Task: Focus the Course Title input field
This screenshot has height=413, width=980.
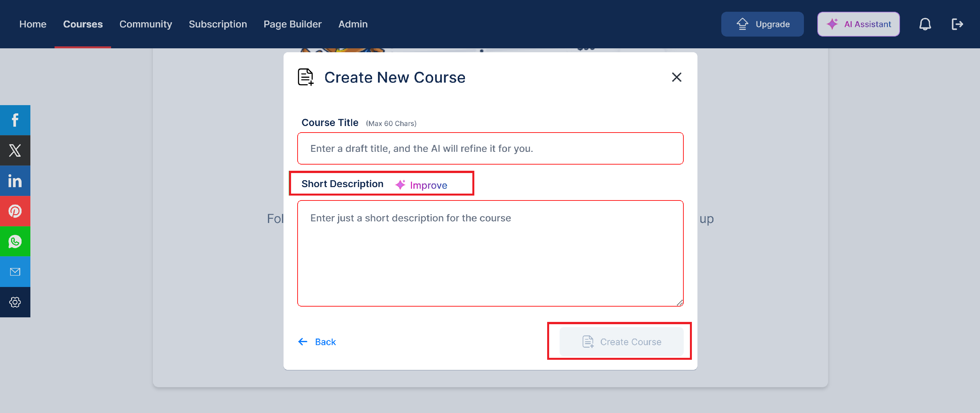Action: click(490, 149)
